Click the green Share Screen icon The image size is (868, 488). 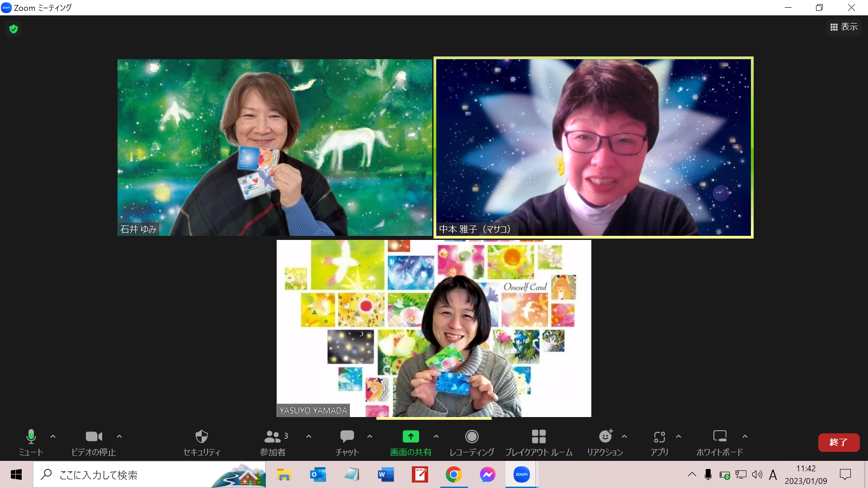point(410,436)
